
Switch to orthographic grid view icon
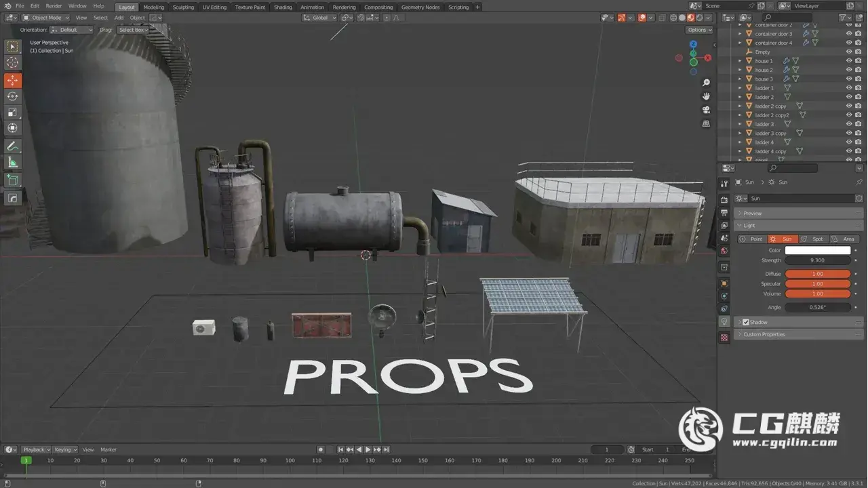[706, 123]
